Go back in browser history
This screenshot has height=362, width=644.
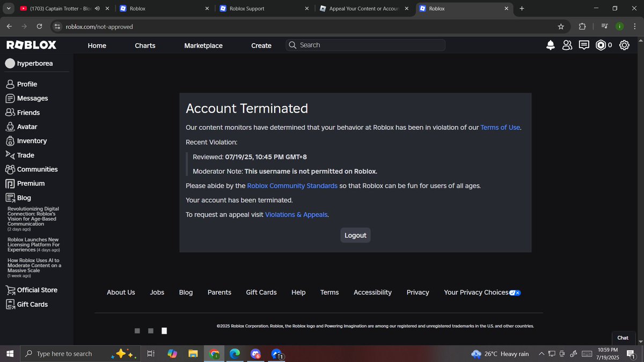click(x=9, y=26)
